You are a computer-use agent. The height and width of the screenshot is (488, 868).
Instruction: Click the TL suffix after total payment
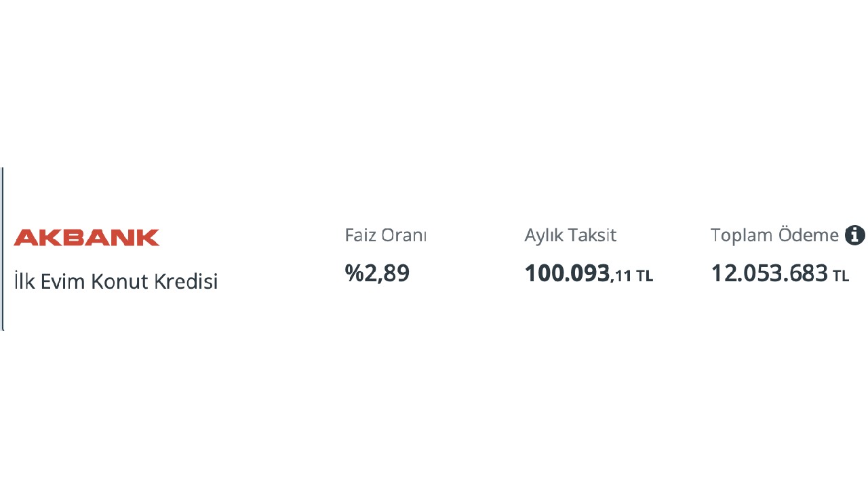point(841,276)
